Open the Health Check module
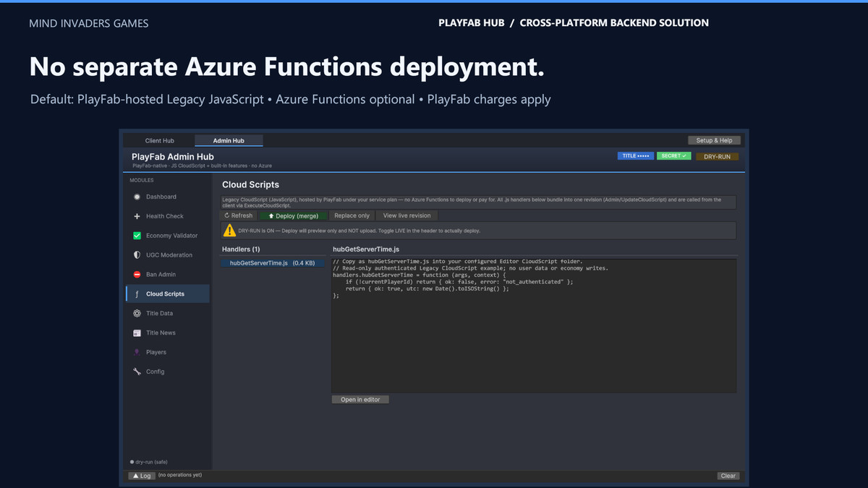868x488 pixels. pos(167,216)
